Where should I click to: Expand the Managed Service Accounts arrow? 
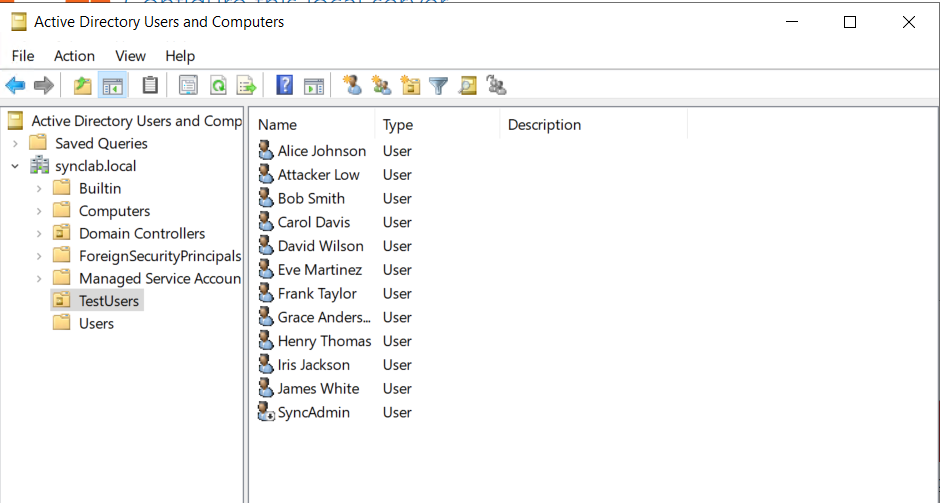[x=39, y=279]
